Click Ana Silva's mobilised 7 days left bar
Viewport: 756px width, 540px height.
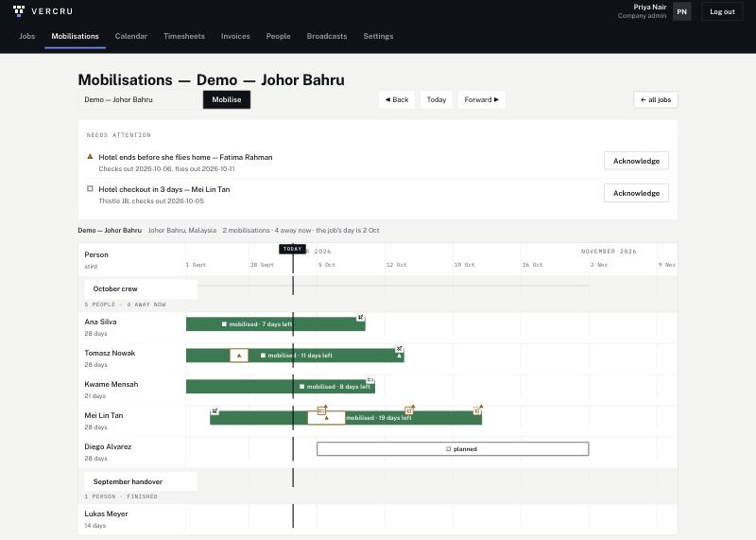click(276, 324)
